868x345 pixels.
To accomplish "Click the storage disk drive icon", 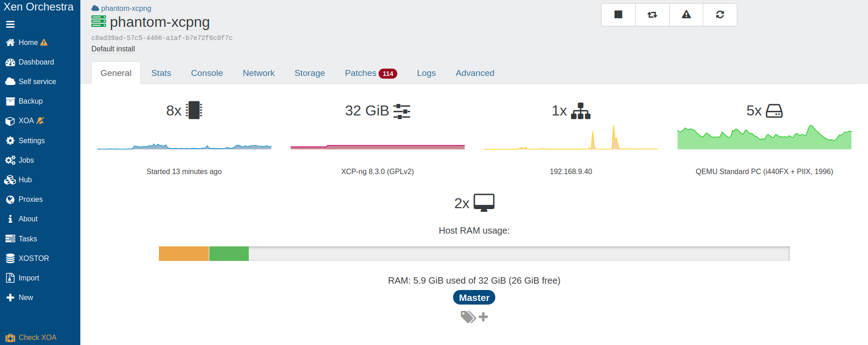I will 774,111.
